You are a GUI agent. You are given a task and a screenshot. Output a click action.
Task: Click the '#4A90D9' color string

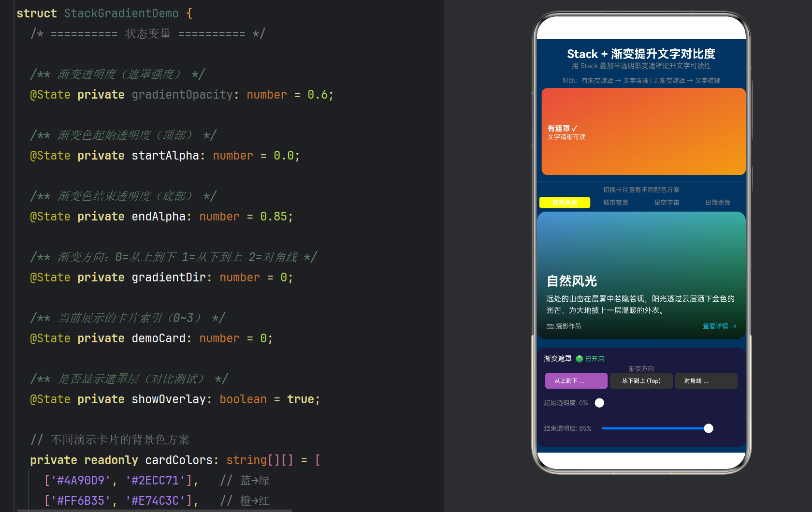[81, 481]
